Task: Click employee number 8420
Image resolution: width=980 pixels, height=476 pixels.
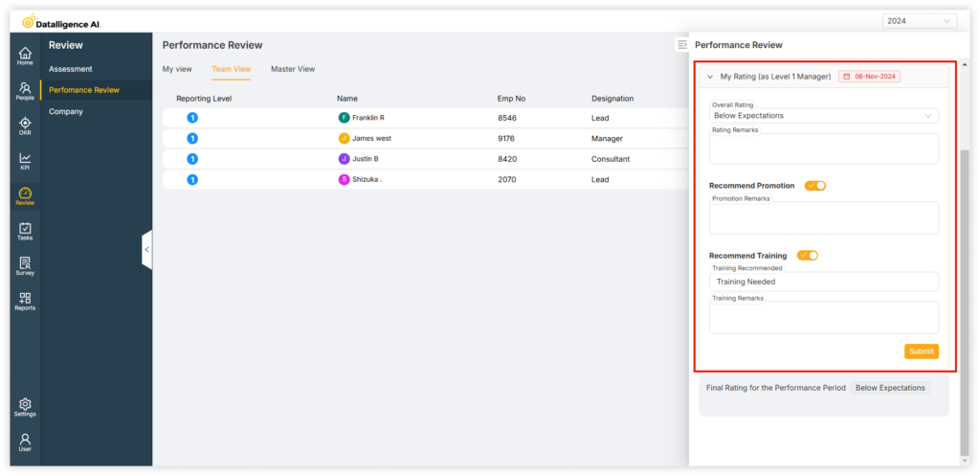Action: (x=507, y=159)
